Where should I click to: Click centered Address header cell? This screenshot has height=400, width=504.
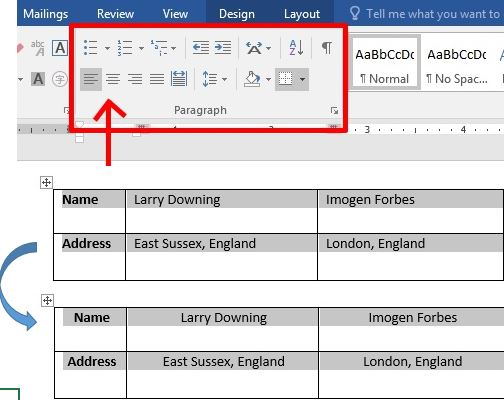tap(90, 375)
